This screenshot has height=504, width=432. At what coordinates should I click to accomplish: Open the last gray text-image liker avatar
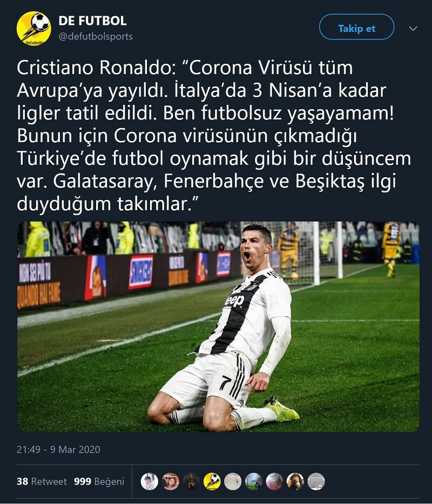coord(316,481)
